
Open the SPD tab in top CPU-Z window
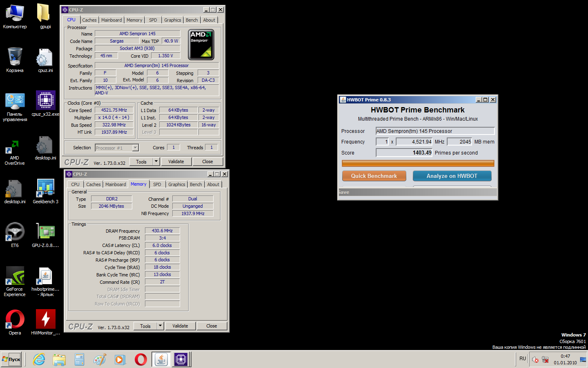tap(153, 20)
